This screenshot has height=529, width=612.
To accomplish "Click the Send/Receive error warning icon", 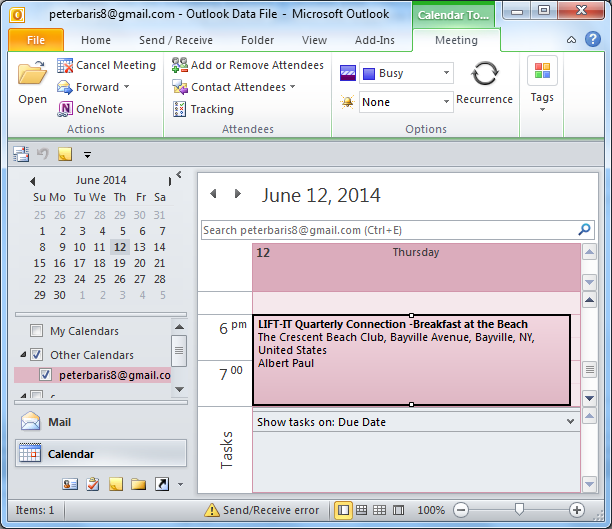I will click(x=212, y=510).
